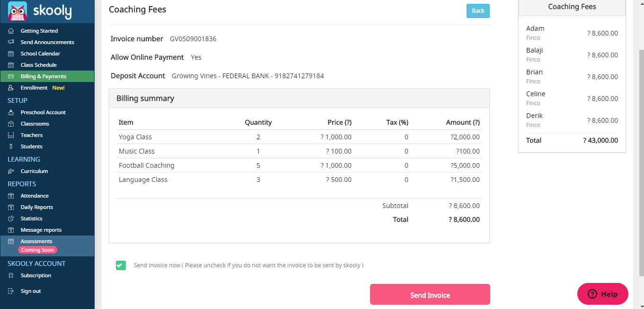644x309 pixels.
Task: Click the Enrollment person icon
Action: click(11, 88)
